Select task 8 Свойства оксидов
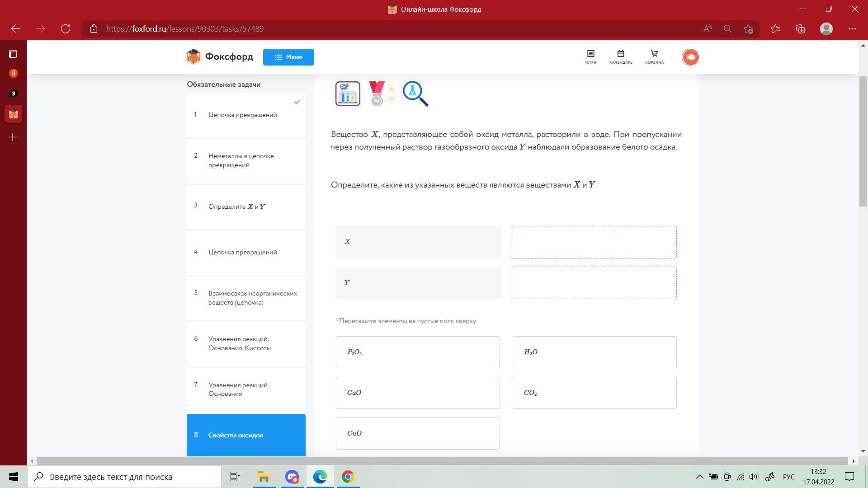This screenshot has height=488, width=868. click(x=246, y=435)
